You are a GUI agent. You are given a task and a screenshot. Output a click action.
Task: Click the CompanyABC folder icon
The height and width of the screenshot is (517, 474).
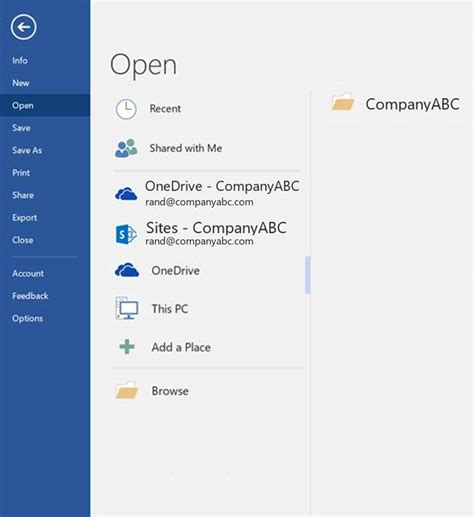point(343,102)
